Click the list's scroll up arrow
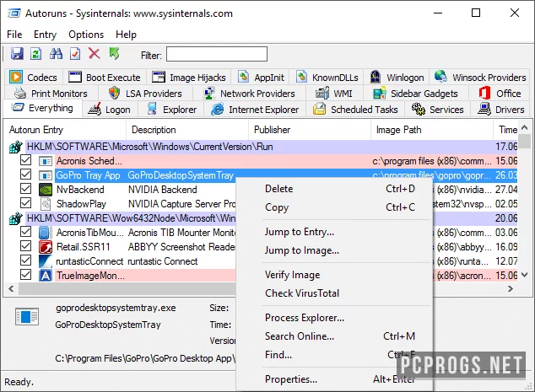The width and height of the screenshot is (535, 392). pos(525,128)
